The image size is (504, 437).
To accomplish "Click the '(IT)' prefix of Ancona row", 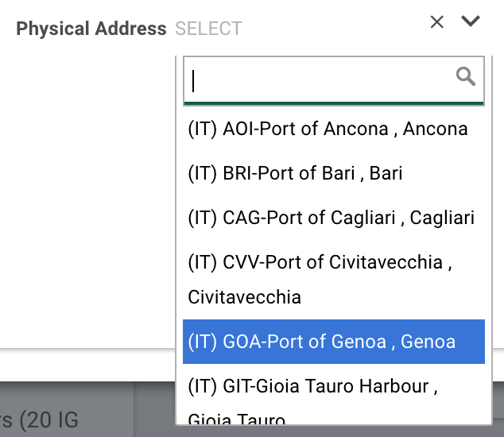I will click(x=202, y=129).
